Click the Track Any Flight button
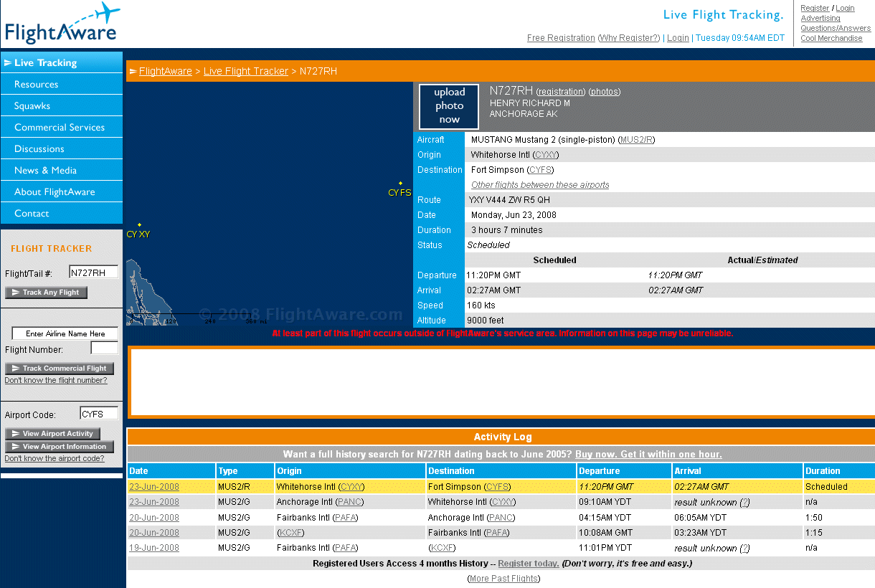This screenshot has height=588, width=875. pos(47,293)
